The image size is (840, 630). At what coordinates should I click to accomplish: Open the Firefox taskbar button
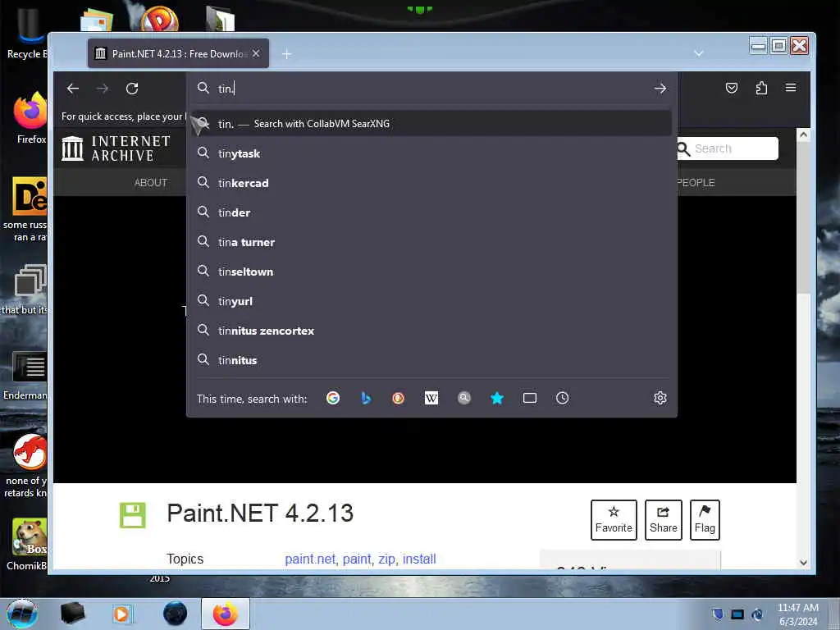coord(225,614)
